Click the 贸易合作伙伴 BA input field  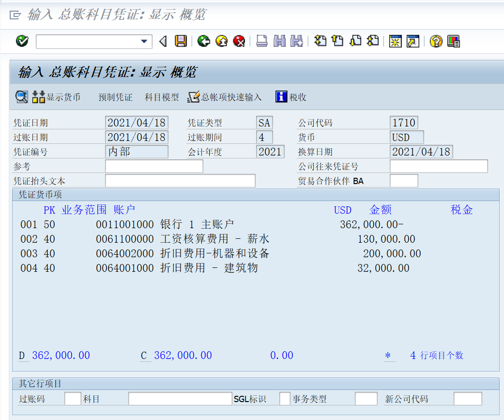tap(404, 181)
